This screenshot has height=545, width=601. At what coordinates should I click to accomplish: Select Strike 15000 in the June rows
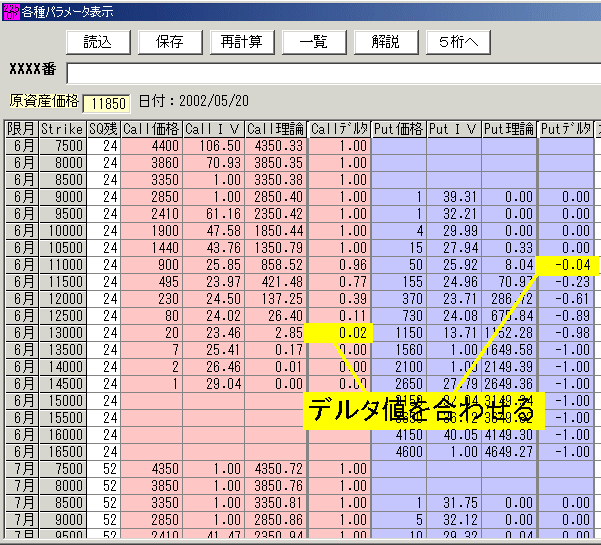coord(62,401)
